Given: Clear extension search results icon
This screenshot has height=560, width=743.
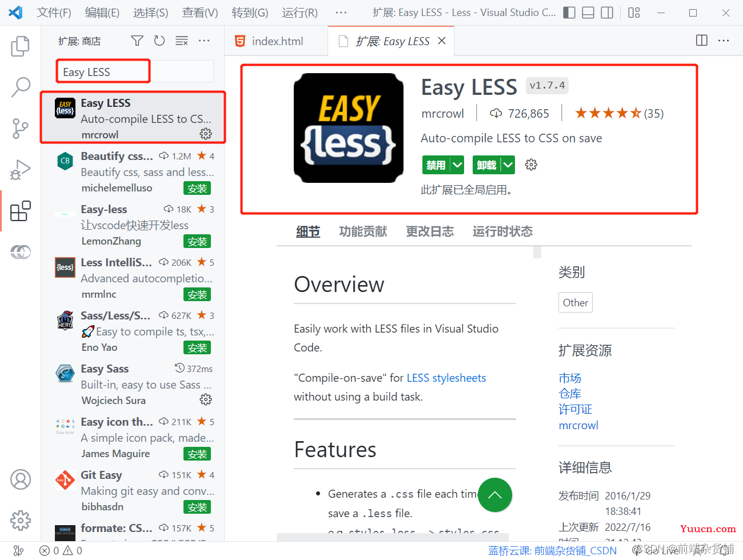Looking at the screenshot, I should click(x=182, y=41).
